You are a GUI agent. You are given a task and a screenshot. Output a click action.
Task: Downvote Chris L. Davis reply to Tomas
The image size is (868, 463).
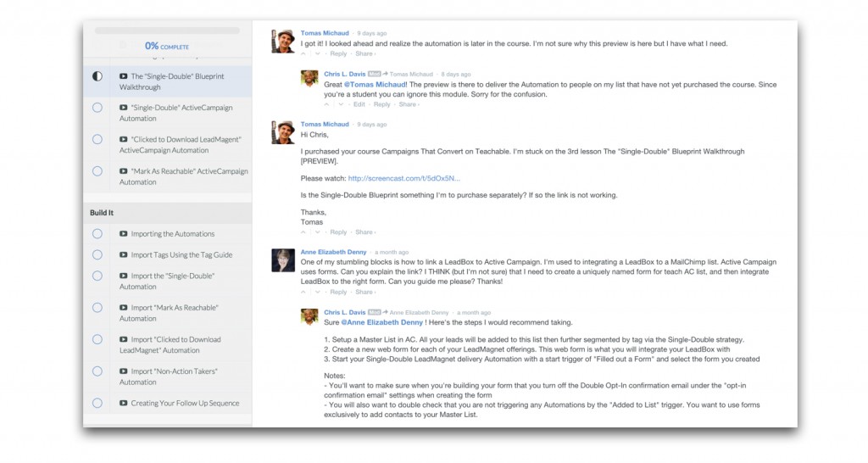pos(341,104)
